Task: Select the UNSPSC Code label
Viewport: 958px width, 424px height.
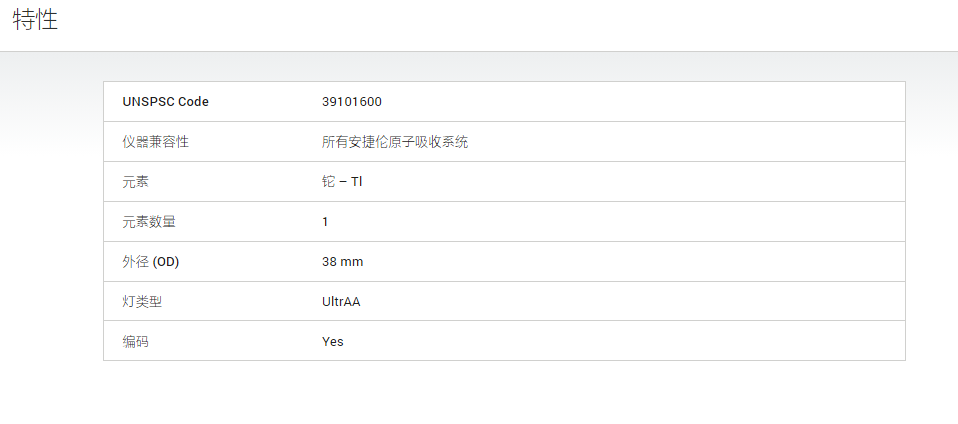Action: click(x=166, y=102)
